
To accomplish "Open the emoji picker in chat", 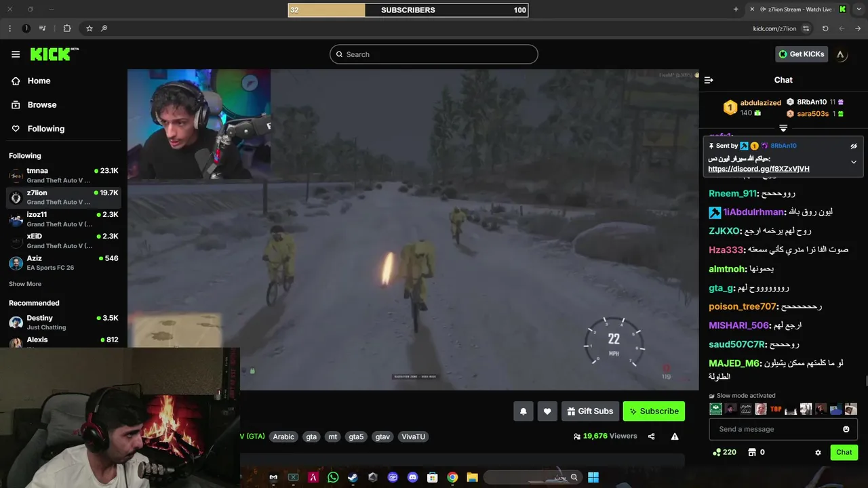I will 846,429.
